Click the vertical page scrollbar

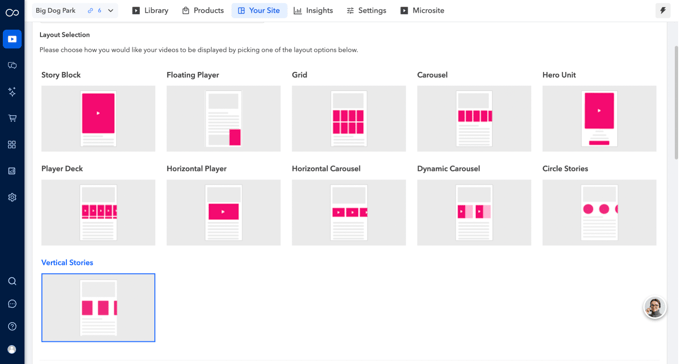click(676, 102)
